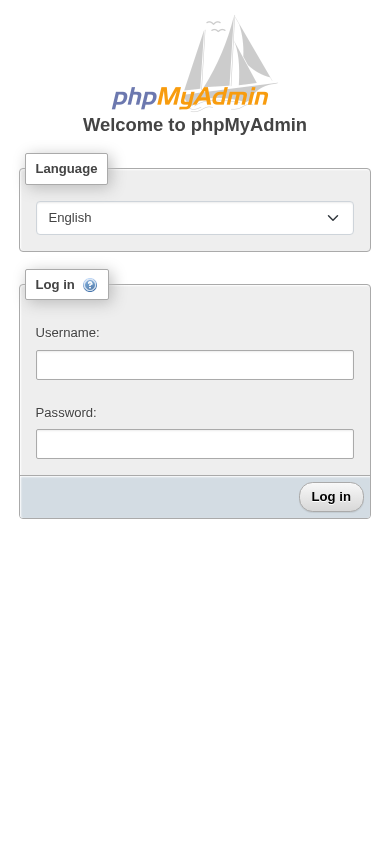Click the blank white area below the login form
This screenshot has width=390, height=844.
click(195, 678)
